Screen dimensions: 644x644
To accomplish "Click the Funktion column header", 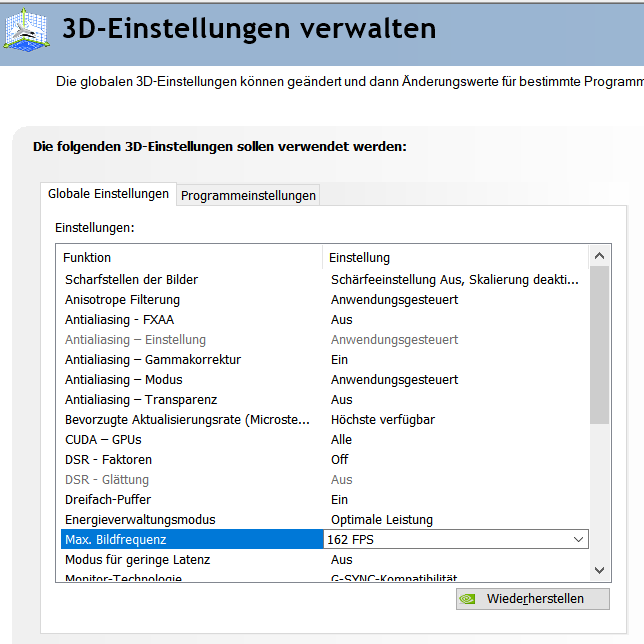I will [189, 258].
